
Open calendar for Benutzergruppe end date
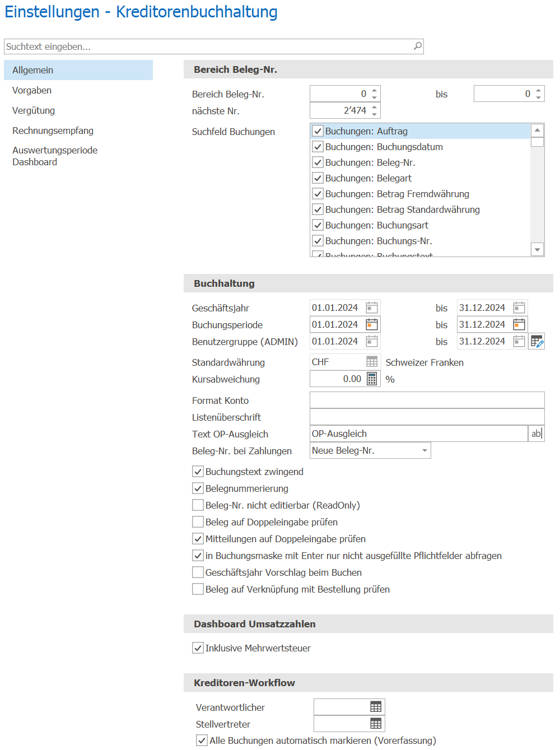click(x=519, y=341)
